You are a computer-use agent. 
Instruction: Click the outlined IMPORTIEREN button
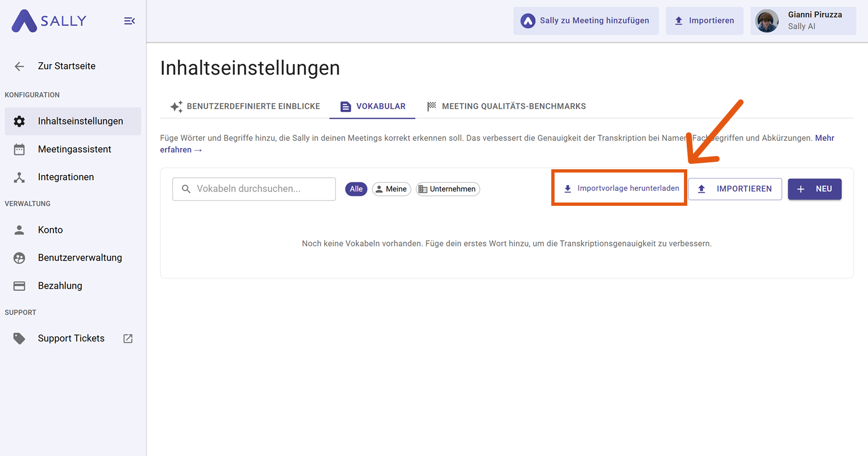coord(735,189)
